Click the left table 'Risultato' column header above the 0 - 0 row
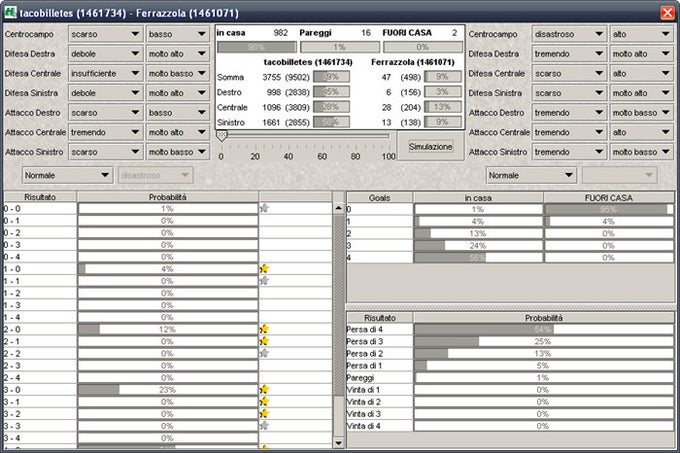This screenshot has height=453, width=680. [40, 197]
